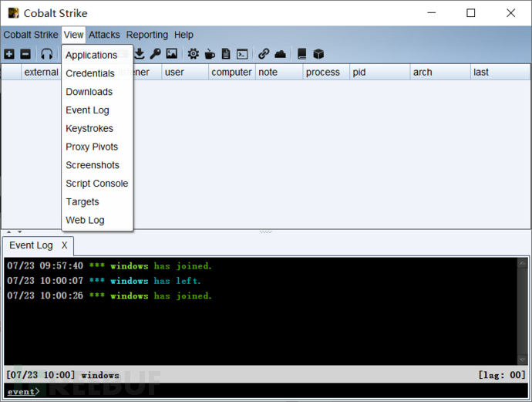Open the Cobalt Strike menu
Viewport: 532px width, 402px height.
pyautogui.click(x=30, y=35)
